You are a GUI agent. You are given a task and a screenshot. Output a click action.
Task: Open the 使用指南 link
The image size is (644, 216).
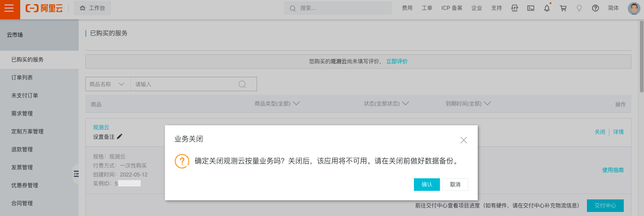(x=613, y=170)
